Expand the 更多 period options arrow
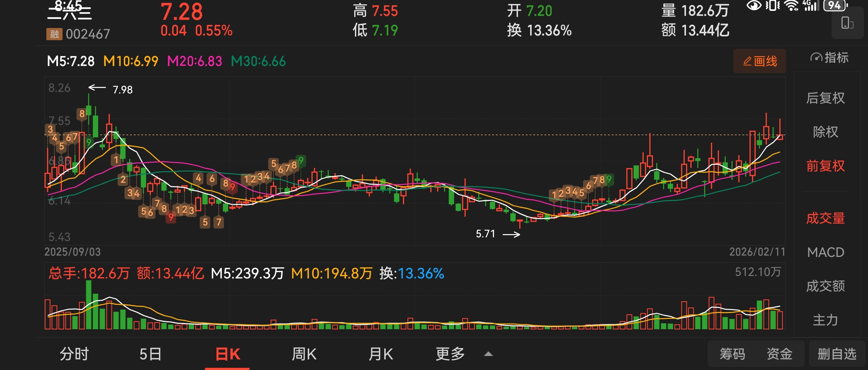Viewport: 868px width, 370px height. 488,354
